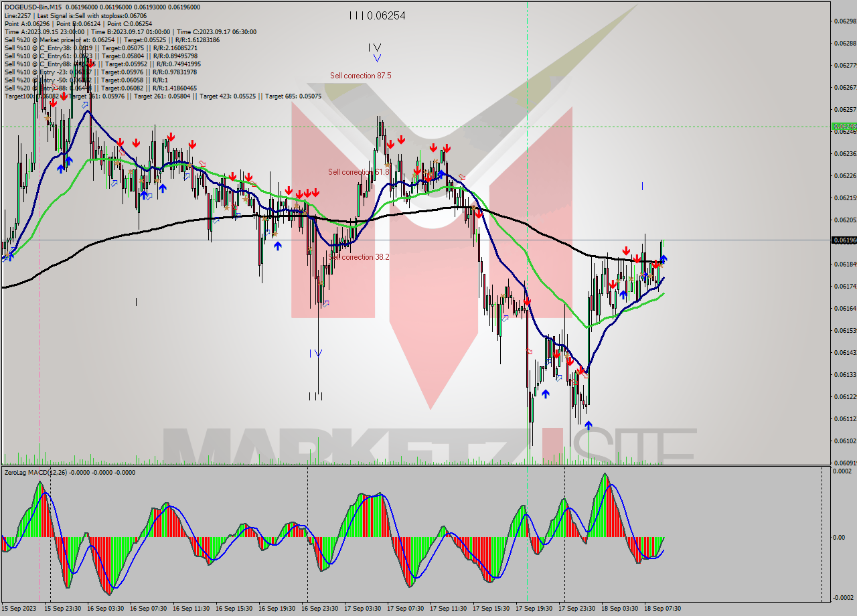Click the '17 Sep 19:30' time axis label
The image size is (857, 616).
(x=534, y=609)
